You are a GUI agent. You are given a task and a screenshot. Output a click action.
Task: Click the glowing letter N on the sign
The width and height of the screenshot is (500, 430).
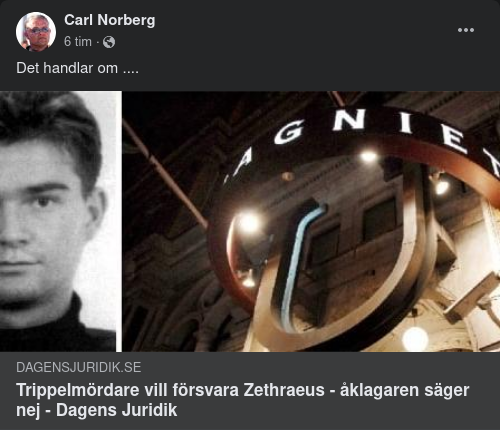pyautogui.click(x=349, y=119)
